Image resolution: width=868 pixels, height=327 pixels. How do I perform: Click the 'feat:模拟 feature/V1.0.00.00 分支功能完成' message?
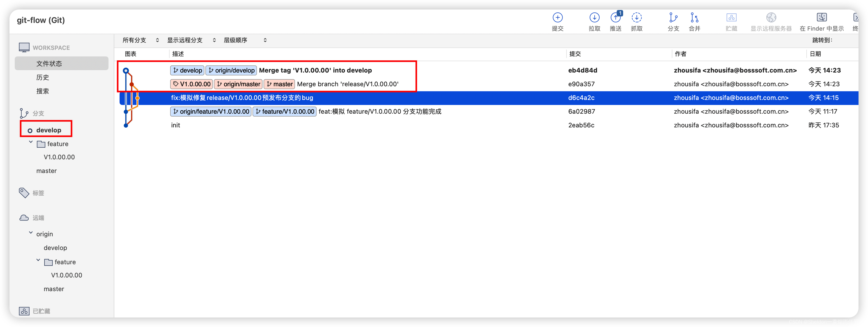coord(380,111)
